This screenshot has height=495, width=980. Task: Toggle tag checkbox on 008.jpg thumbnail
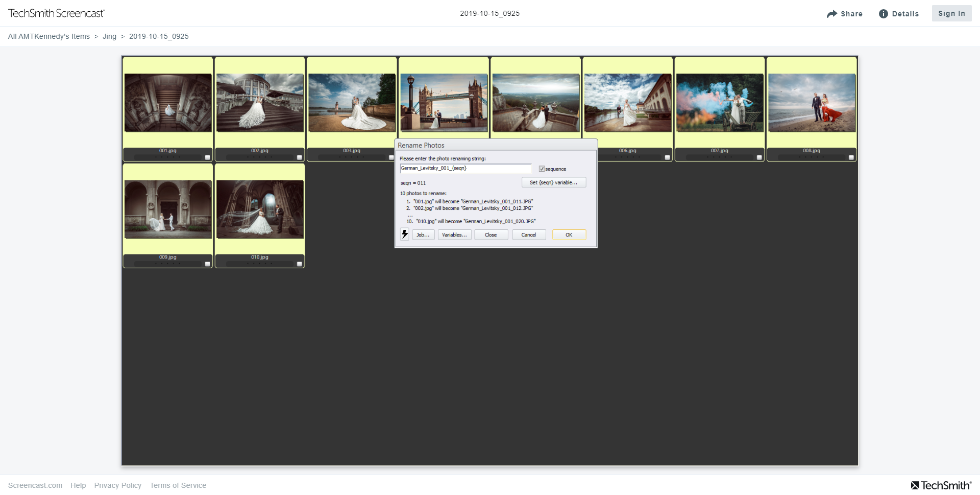(851, 157)
